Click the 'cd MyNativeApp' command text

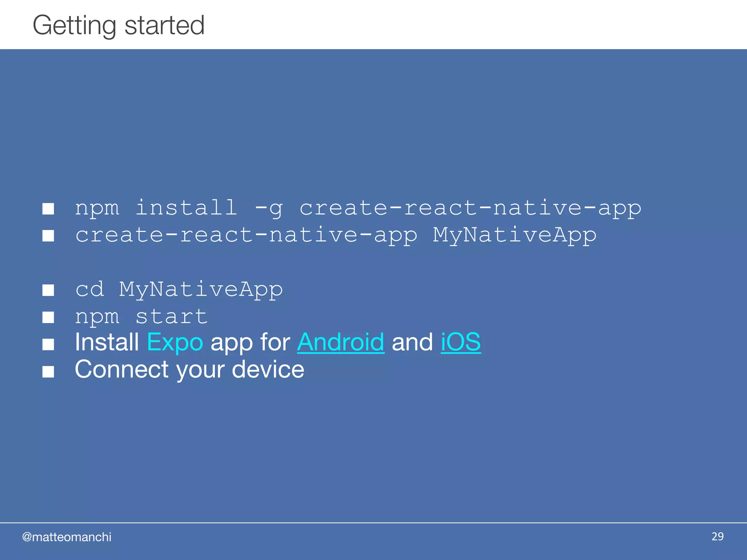click(x=179, y=290)
